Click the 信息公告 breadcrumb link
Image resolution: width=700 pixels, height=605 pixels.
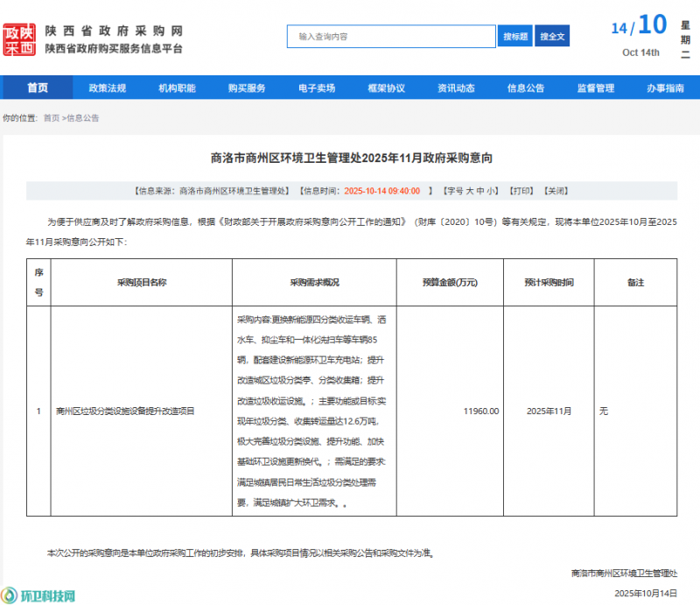[83, 117]
